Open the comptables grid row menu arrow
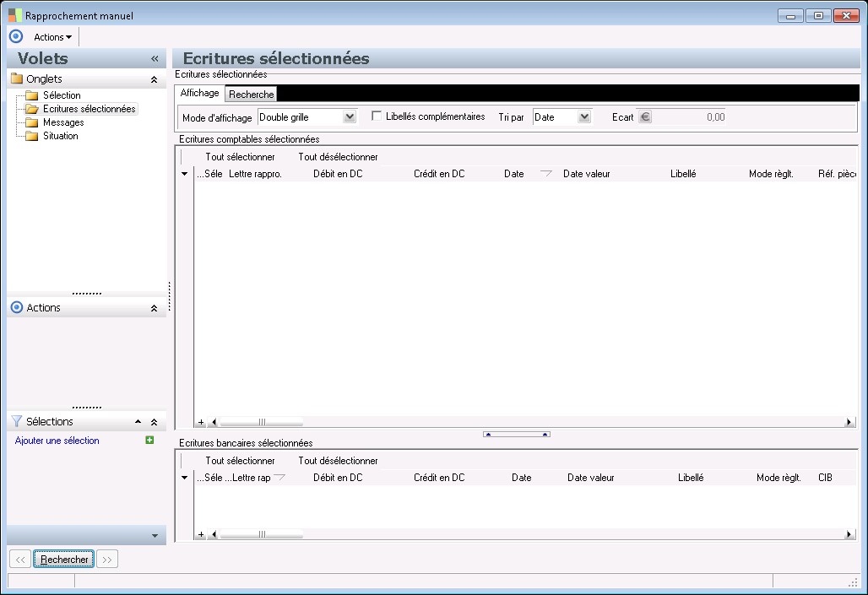Image resolution: width=868 pixels, height=595 pixels. (184, 174)
